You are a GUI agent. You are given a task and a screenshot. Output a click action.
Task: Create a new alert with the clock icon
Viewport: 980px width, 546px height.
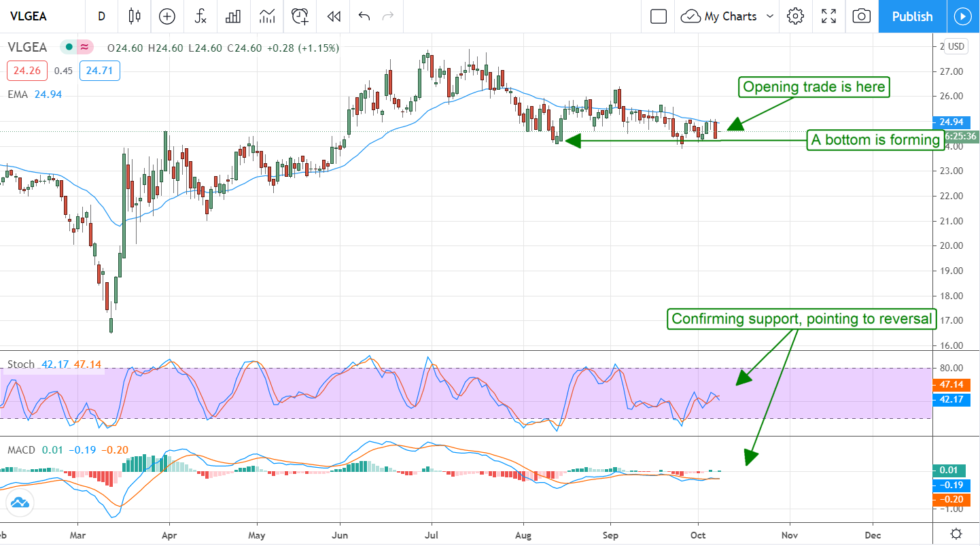pyautogui.click(x=300, y=16)
